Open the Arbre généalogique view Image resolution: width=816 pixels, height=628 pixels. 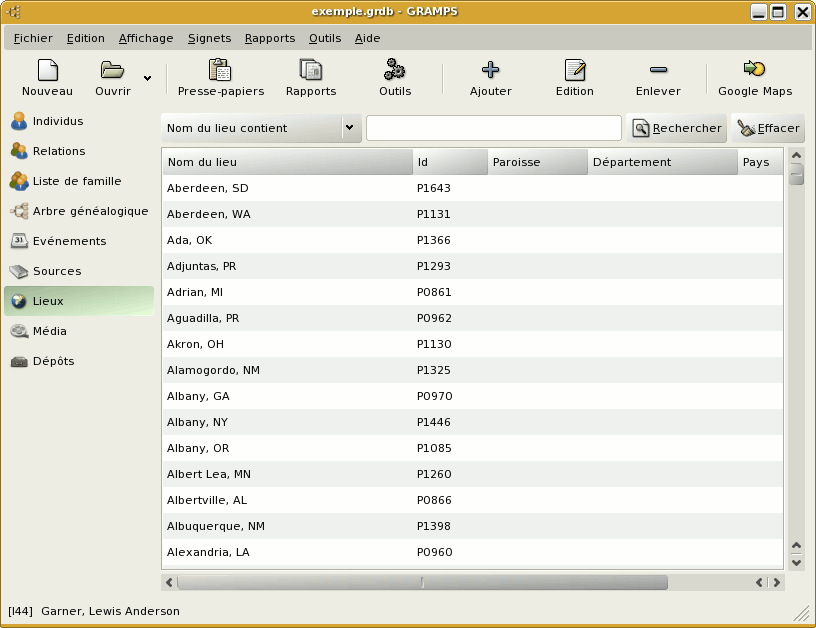(90, 212)
